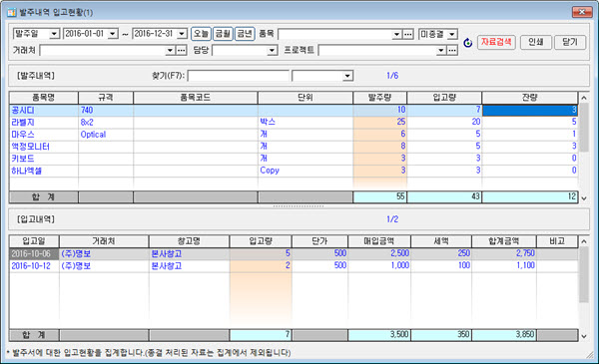
Task: Open the 프로젝트 lookup ellipsis button
Action: coord(452,51)
